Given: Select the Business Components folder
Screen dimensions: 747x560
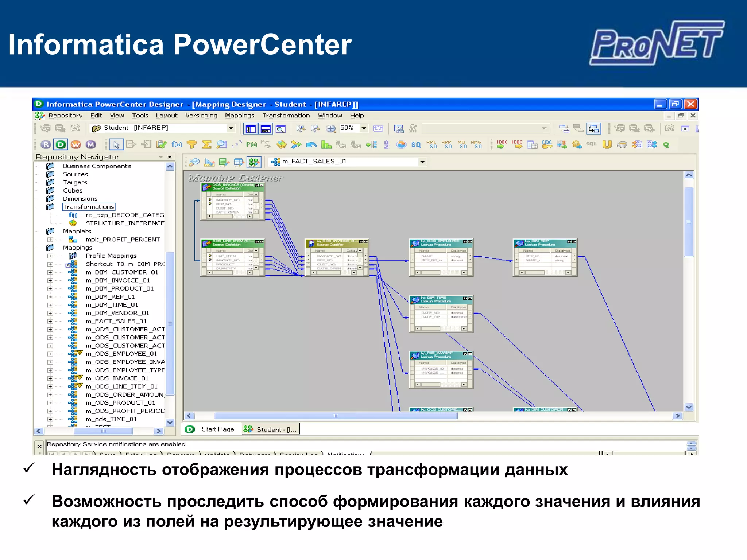Looking at the screenshot, I should click(97, 166).
